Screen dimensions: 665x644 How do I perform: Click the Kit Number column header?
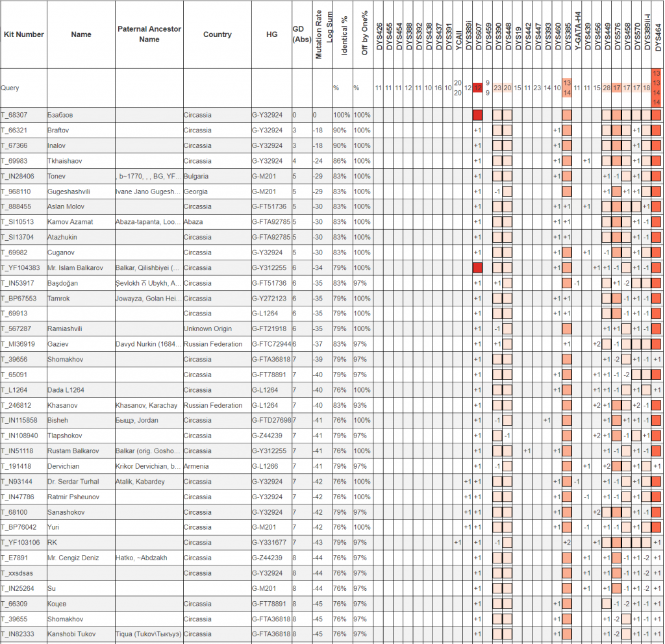[x=23, y=34]
